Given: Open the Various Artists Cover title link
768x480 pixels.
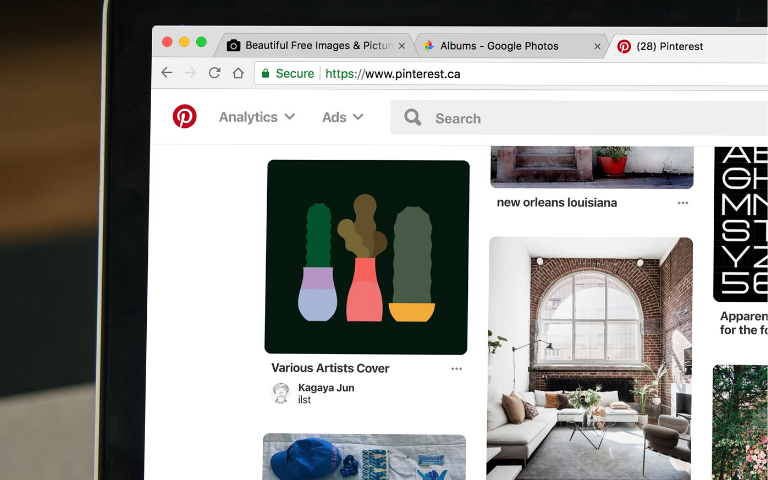Looking at the screenshot, I should [x=330, y=368].
